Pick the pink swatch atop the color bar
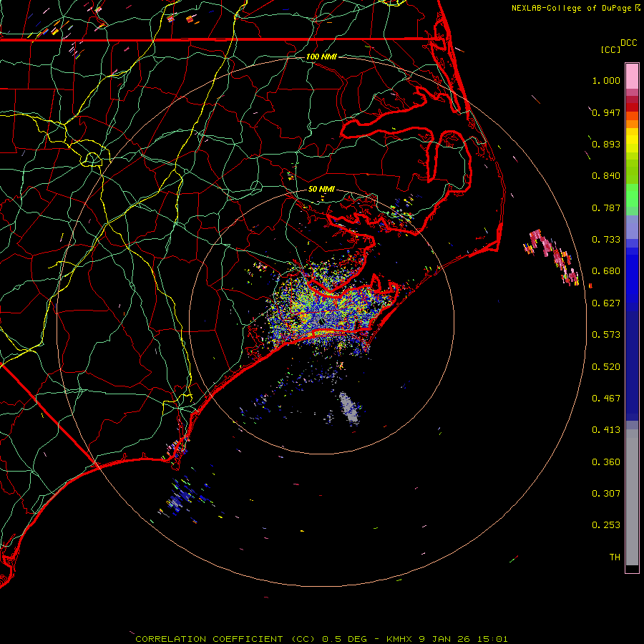 [x=632, y=75]
